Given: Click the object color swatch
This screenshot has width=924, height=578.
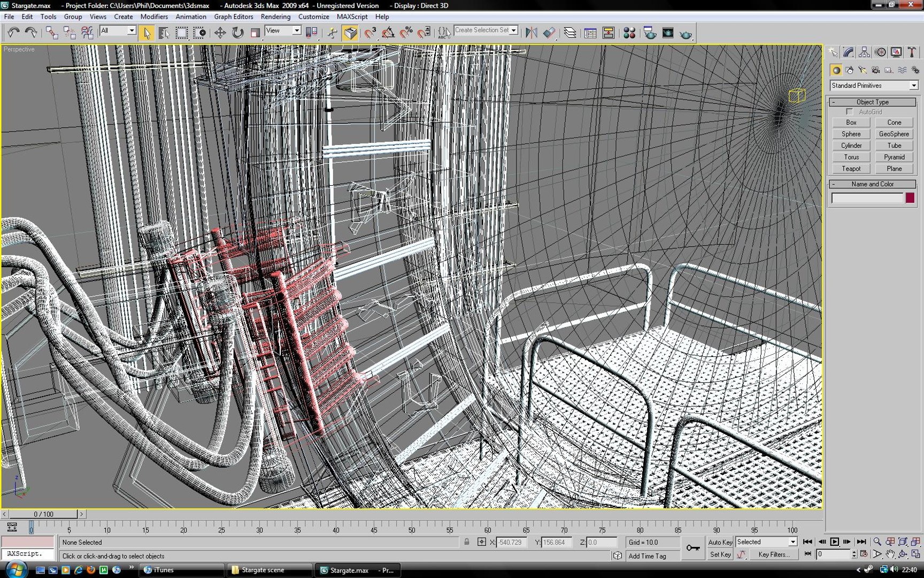Looking at the screenshot, I should [x=910, y=198].
